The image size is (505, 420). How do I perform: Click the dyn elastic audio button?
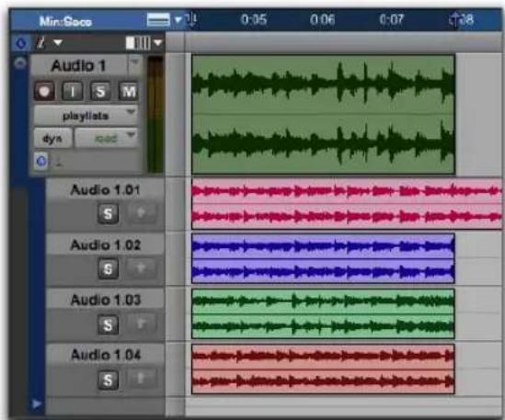(x=52, y=139)
